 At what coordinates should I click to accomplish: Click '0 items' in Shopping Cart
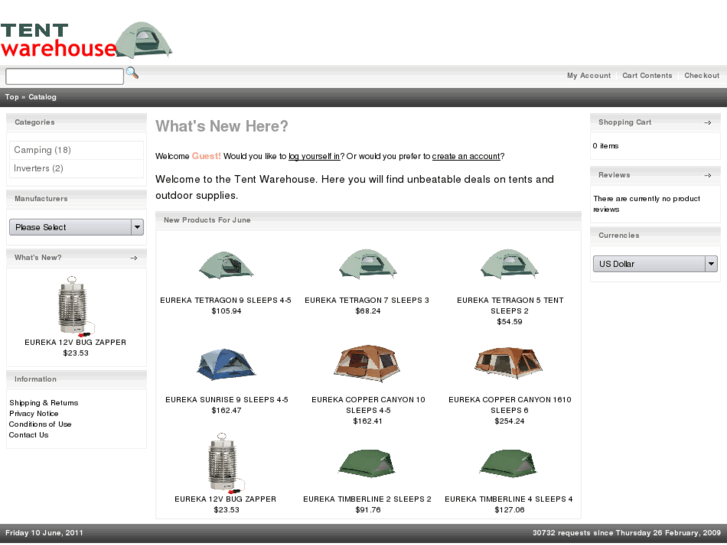[606, 146]
